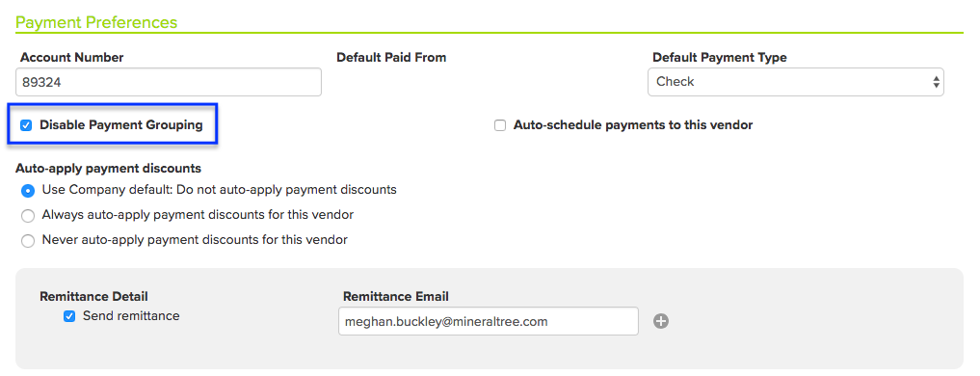Viewport: 980px width, 376px height.
Task: Click the Remittance Detail label
Action: 93,297
